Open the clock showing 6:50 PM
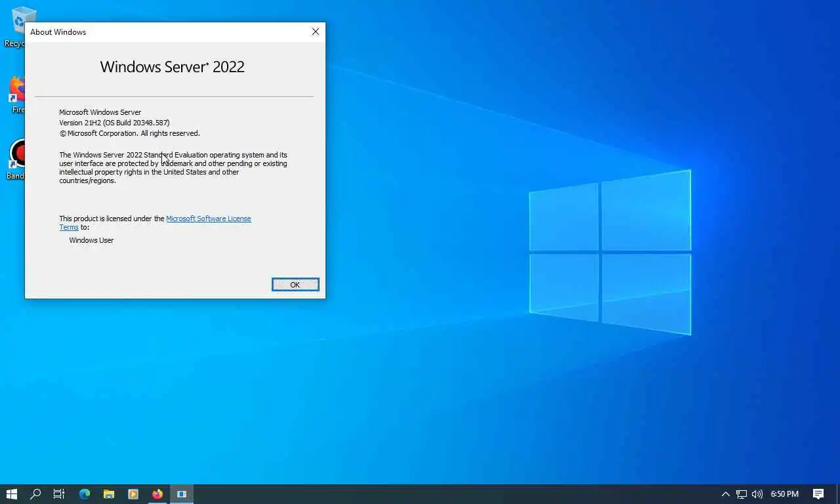The height and width of the screenshot is (504, 840). point(785,494)
